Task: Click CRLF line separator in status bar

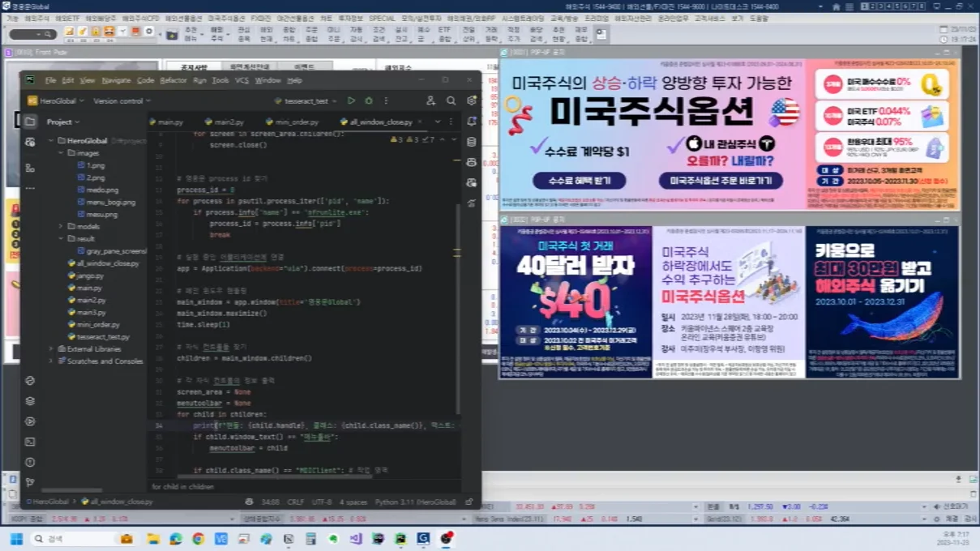Action: [x=296, y=502]
